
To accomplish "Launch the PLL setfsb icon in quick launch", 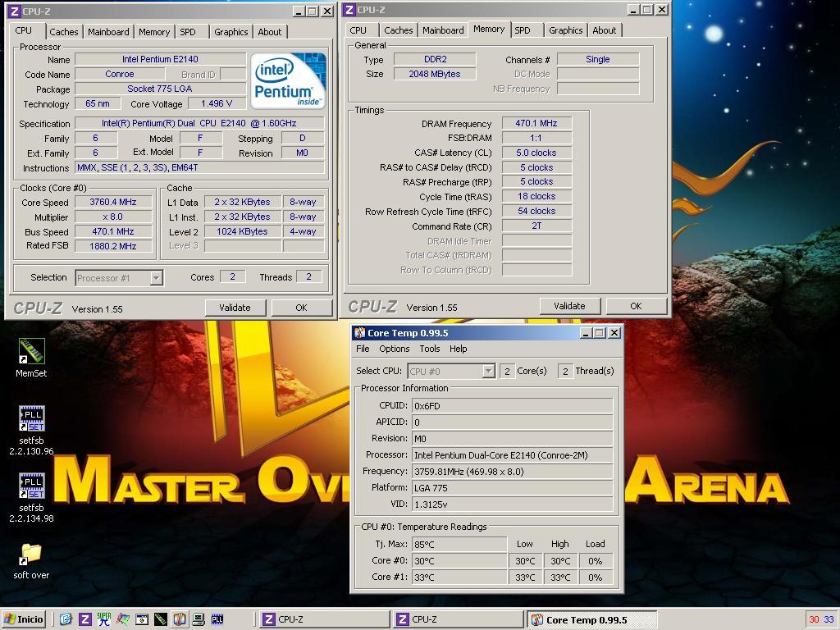I will coord(217,619).
